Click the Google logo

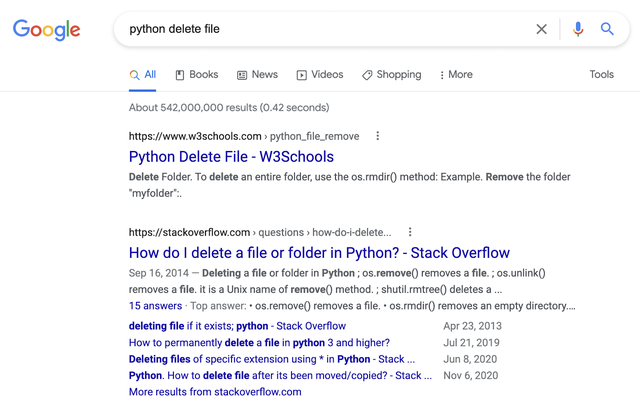(x=47, y=30)
